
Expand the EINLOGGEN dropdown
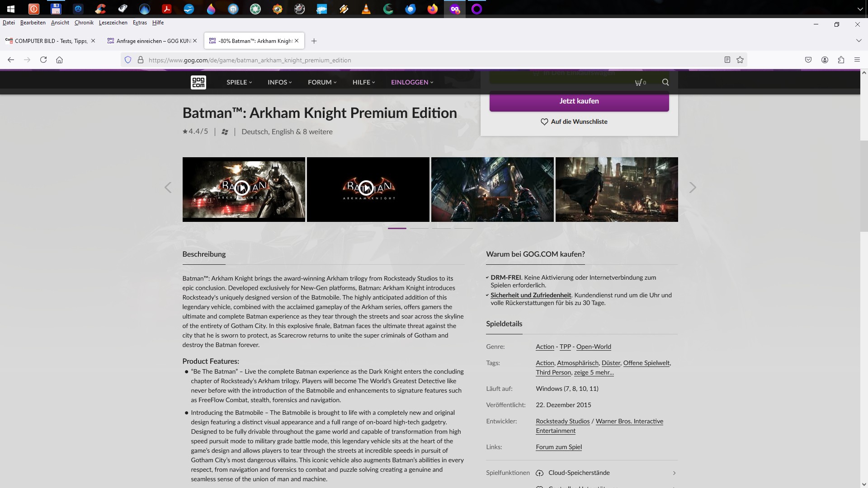412,82
